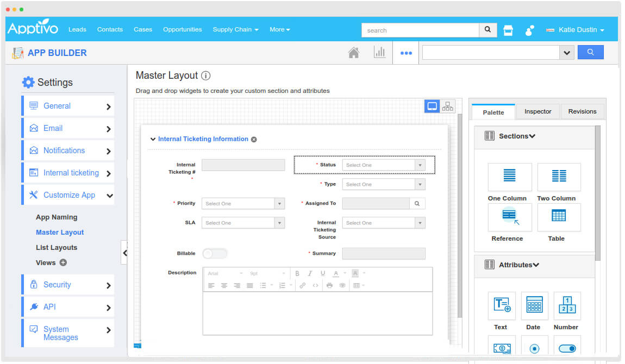Screen dimensions: 625x364
Task: Expand the Supply Chain menu
Action: (235, 29)
